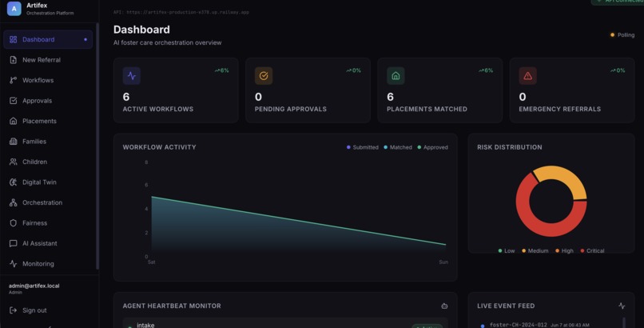The width and height of the screenshot is (644, 328).
Task: Click the Placements Matched home icon
Action: [396, 76]
